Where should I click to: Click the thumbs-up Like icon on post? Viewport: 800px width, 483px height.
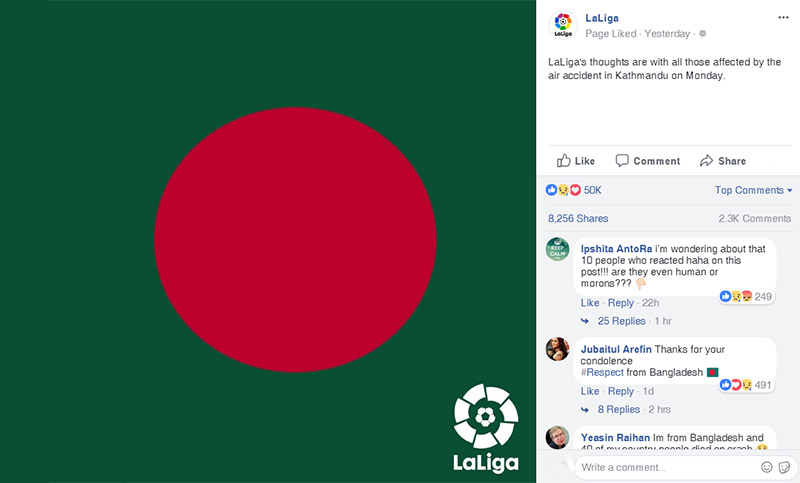click(x=563, y=161)
